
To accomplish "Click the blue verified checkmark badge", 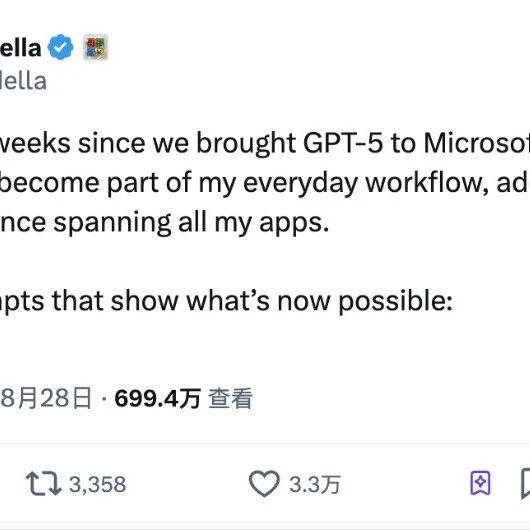I will [60, 47].
